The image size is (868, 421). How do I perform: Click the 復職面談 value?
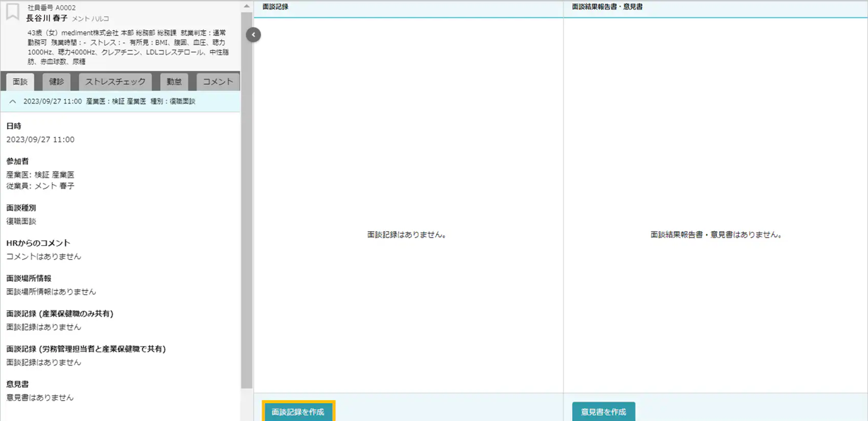(21, 222)
